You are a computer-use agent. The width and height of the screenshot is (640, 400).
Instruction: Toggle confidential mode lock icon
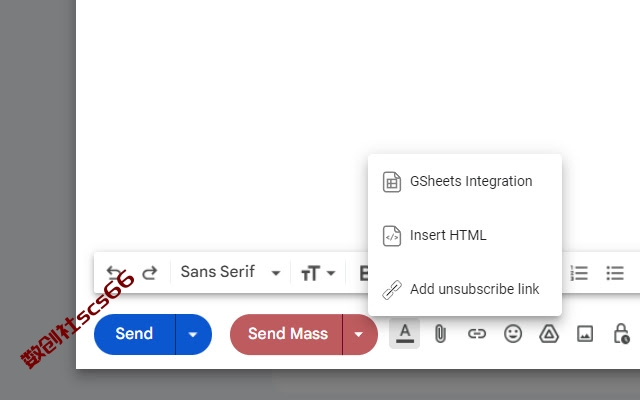point(621,333)
